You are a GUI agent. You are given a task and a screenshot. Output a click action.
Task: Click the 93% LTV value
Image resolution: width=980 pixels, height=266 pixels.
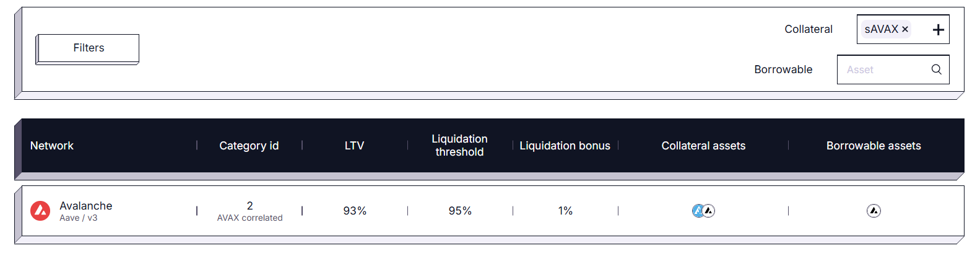(x=355, y=211)
